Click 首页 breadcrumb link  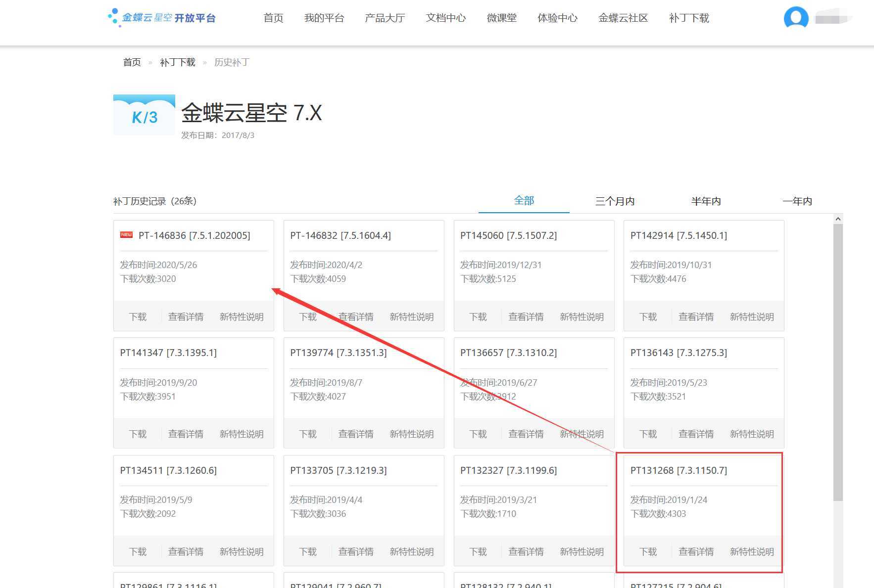pos(132,62)
